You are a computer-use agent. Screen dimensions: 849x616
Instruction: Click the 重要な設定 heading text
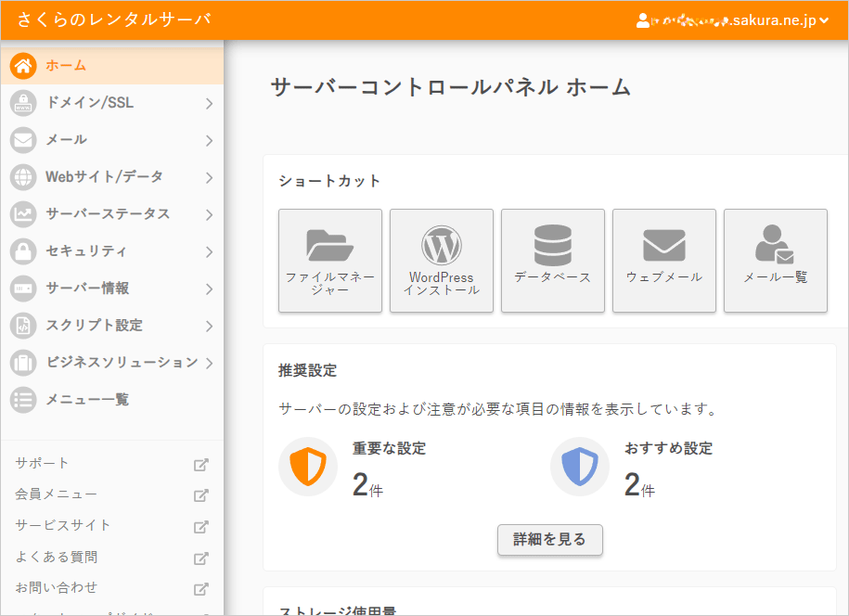pos(390,448)
